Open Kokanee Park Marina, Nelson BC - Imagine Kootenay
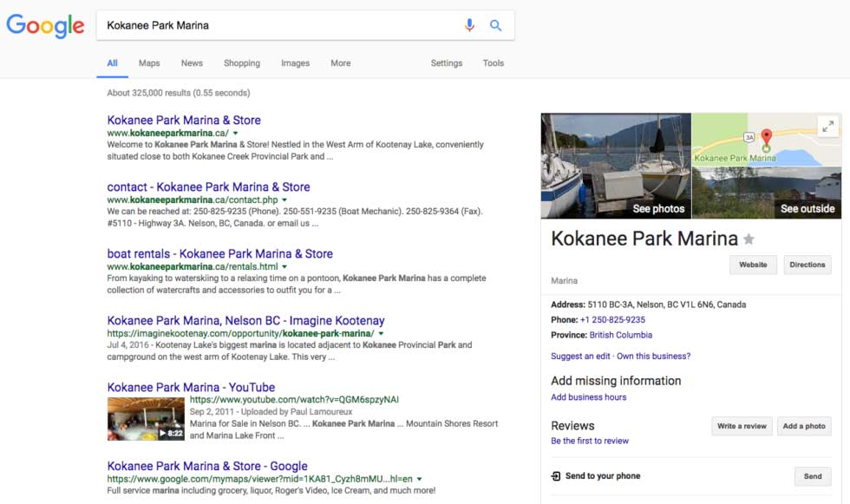This screenshot has height=504, width=850. click(246, 320)
